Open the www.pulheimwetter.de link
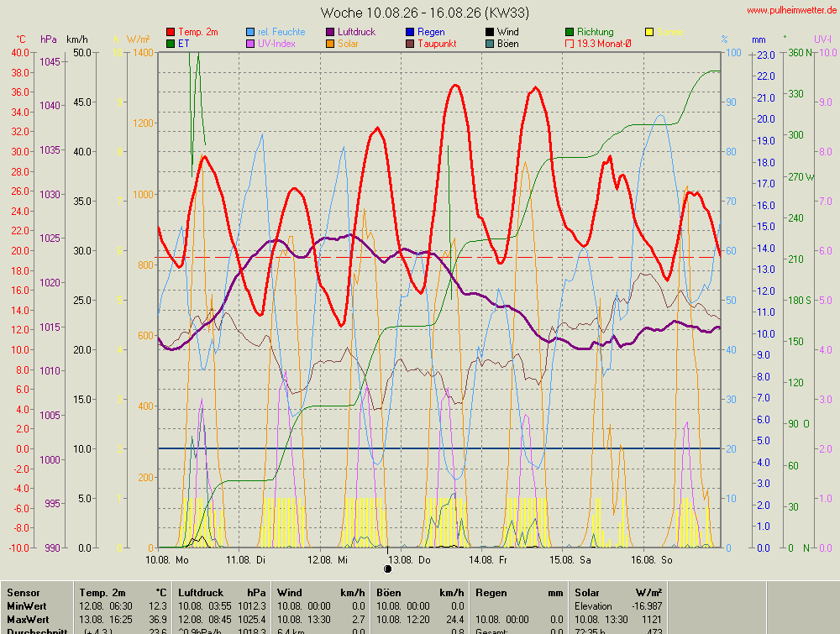This screenshot has height=634, width=840. (x=791, y=10)
